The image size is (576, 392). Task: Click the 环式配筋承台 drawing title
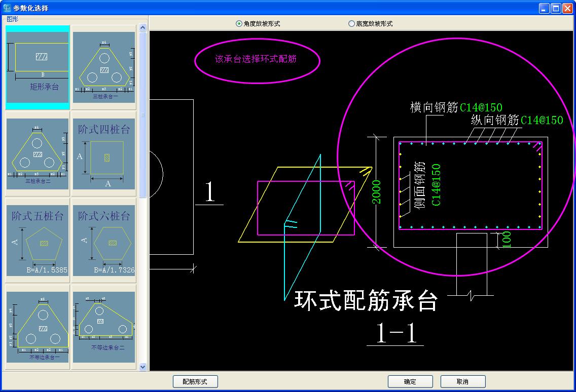click(366, 300)
